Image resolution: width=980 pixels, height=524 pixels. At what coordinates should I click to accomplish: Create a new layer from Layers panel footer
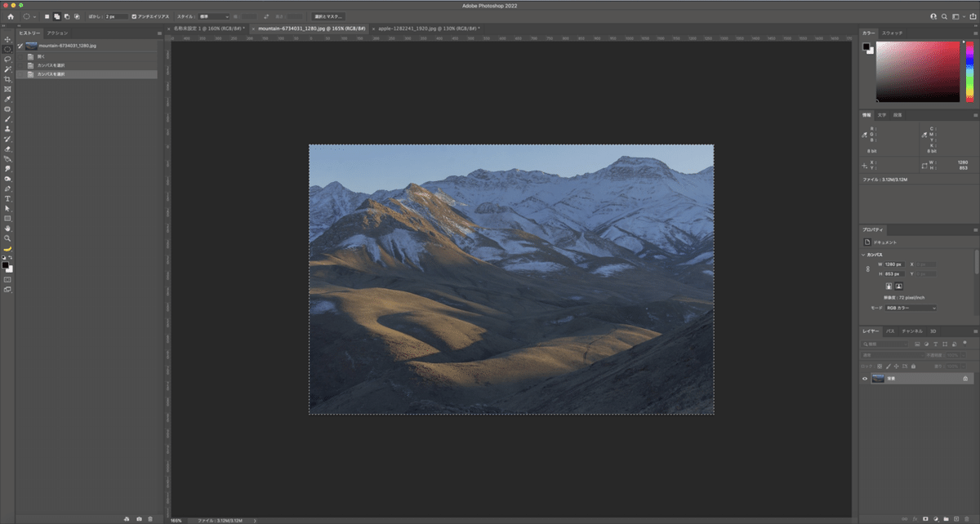955,518
